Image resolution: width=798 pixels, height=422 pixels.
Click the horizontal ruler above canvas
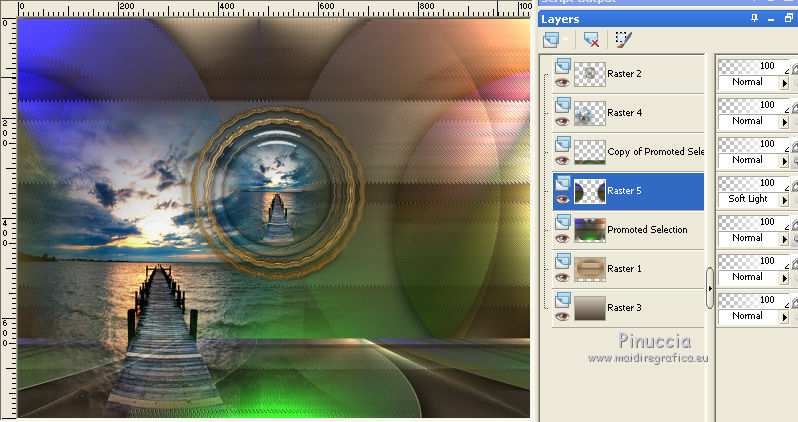[x=275, y=9]
